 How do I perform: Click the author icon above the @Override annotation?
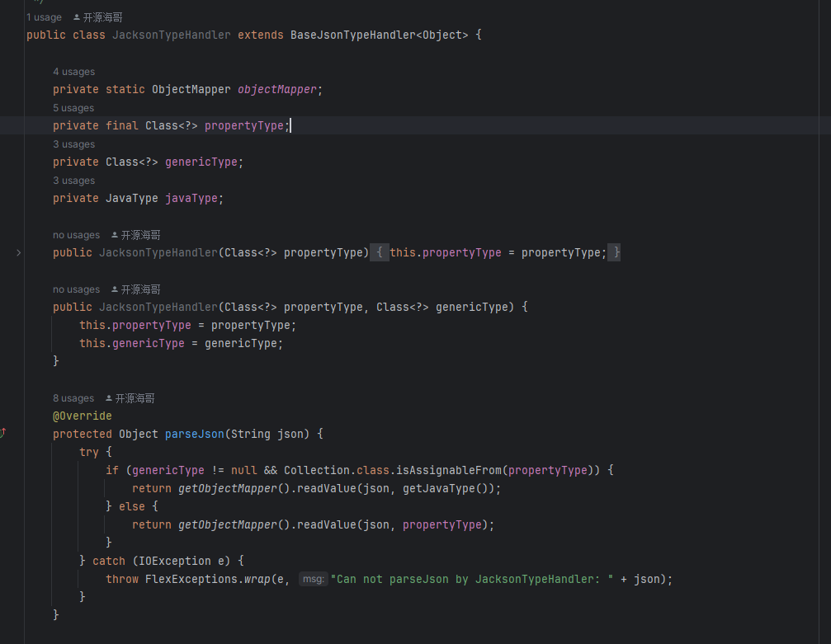coord(109,398)
